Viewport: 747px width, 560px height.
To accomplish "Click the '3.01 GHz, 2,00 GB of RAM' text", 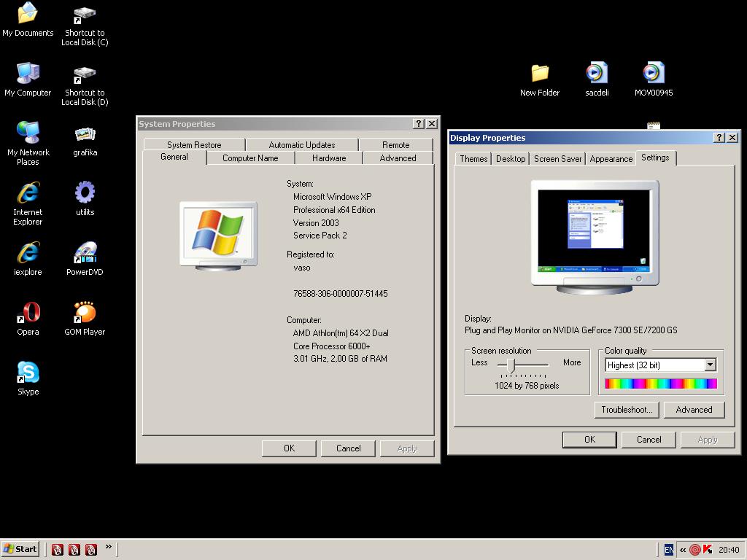I will pos(340,359).
